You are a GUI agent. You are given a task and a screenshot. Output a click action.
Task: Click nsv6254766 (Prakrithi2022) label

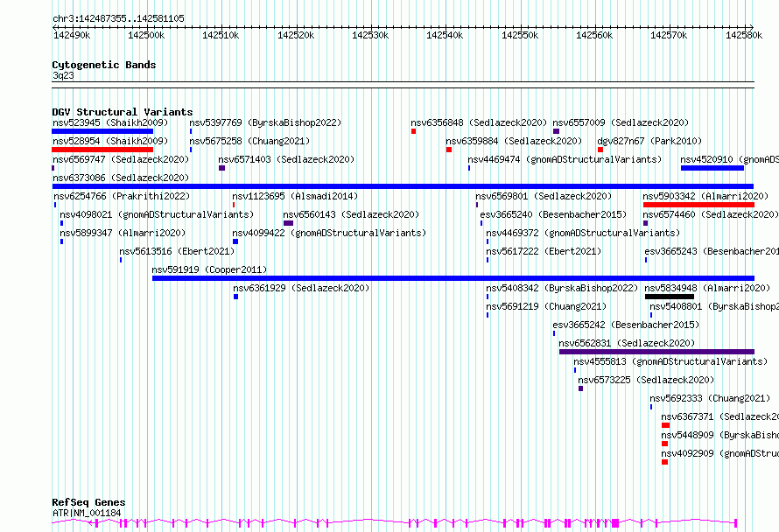[121, 196]
